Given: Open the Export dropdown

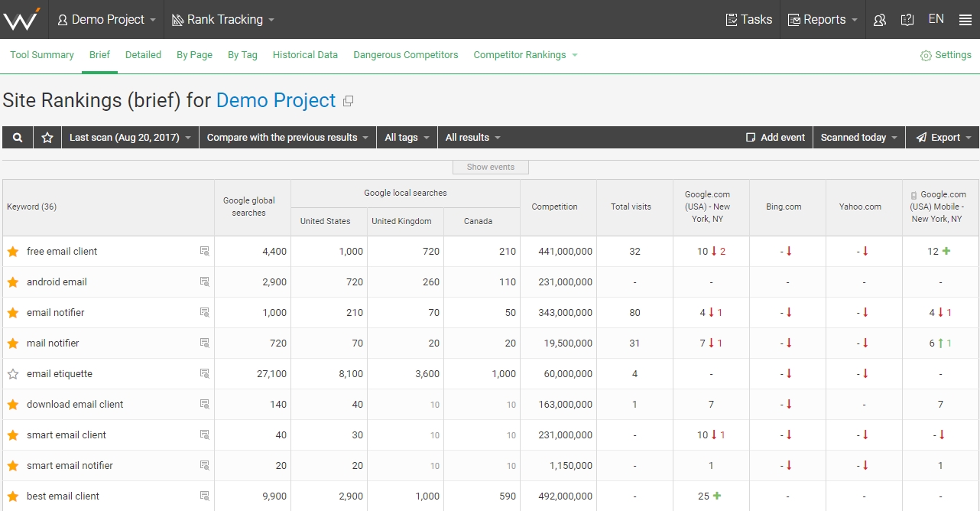Looking at the screenshot, I should pyautogui.click(x=943, y=138).
